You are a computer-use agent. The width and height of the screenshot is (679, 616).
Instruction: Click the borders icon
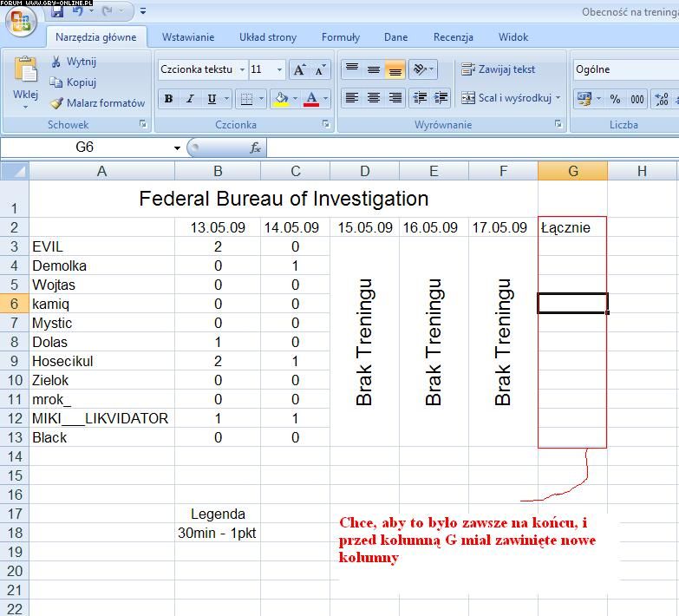coord(246,99)
